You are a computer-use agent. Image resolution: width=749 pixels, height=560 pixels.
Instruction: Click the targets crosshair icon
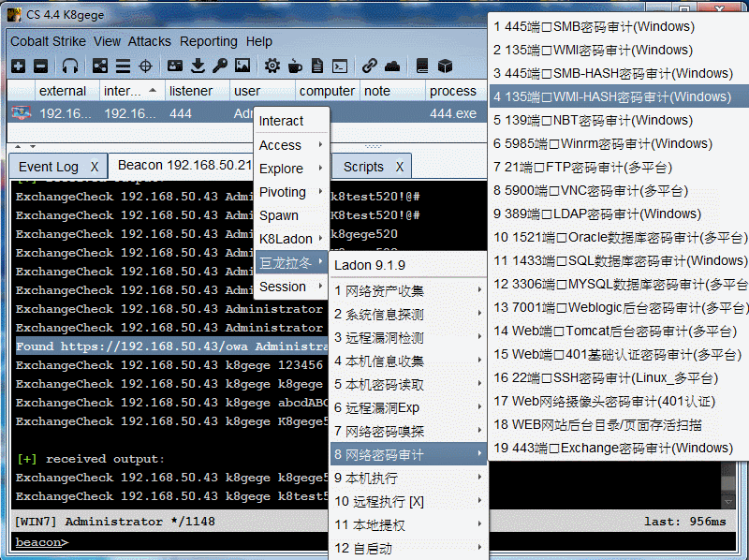(x=145, y=66)
